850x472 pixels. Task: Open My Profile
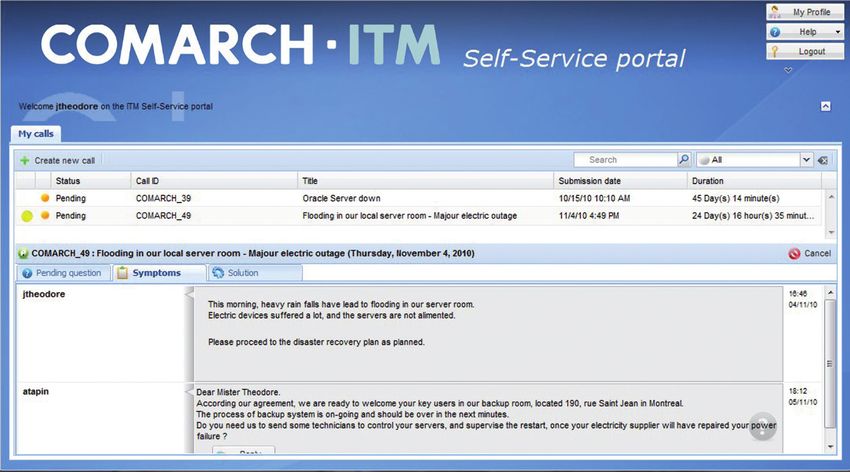click(x=805, y=12)
